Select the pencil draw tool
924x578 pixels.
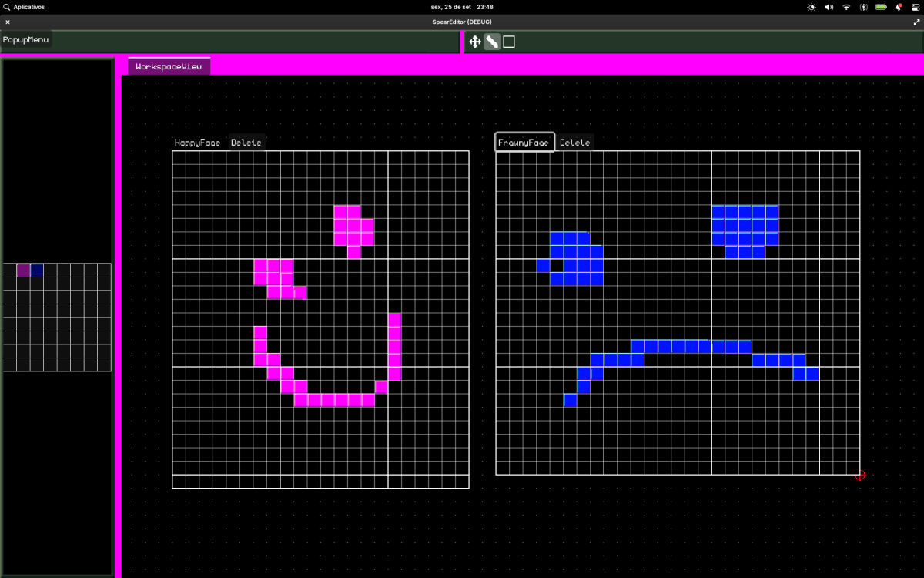click(x=492, y=42)
